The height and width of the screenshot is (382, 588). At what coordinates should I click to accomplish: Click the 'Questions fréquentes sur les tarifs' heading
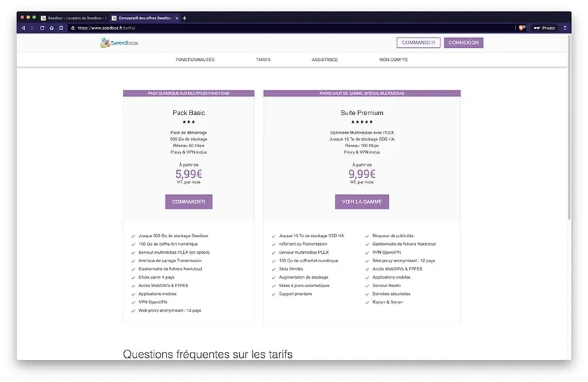208,355
